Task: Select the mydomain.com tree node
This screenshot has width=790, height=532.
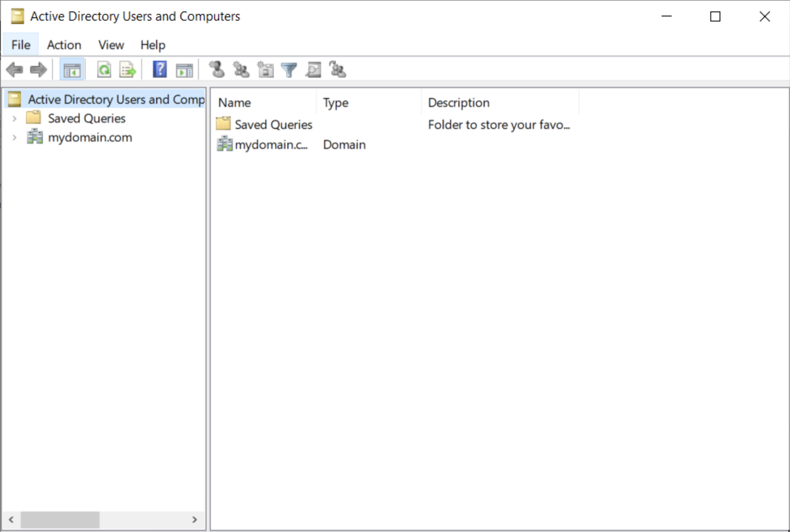Action: click(x=90, y=137)
